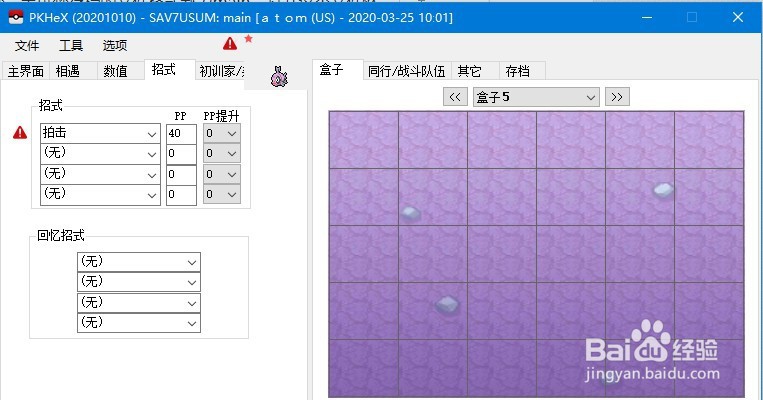
Task: Go to next box with >> button
Action: click(x=617, y=97)
